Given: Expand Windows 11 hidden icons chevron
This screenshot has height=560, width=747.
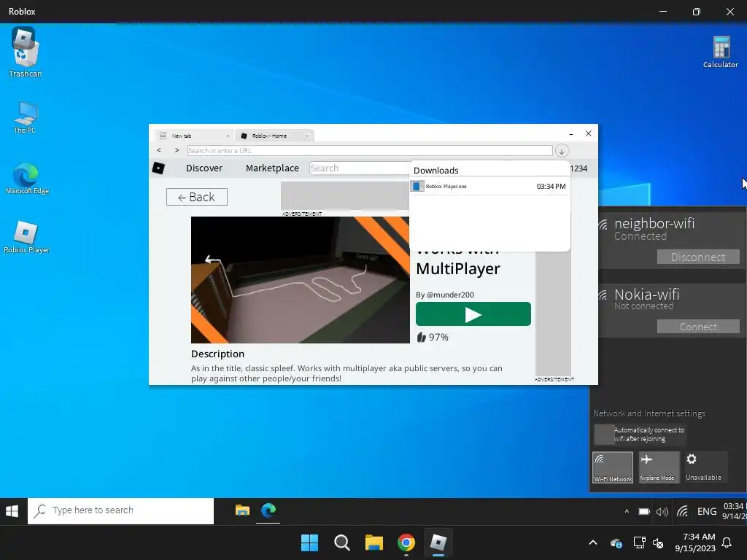Looking at the screenshot, I should (593, 542).
